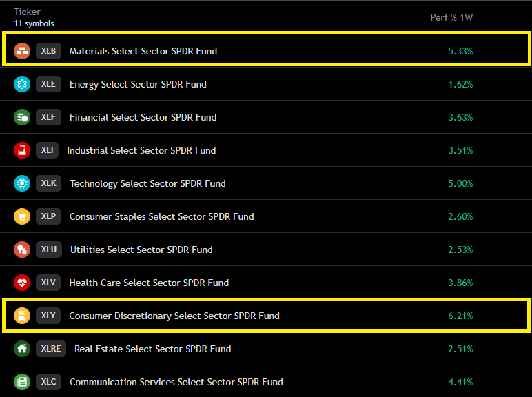Click the XLY consumer discretionary icon
Viewport: 532px width, 397px height.
click(22, 316)
